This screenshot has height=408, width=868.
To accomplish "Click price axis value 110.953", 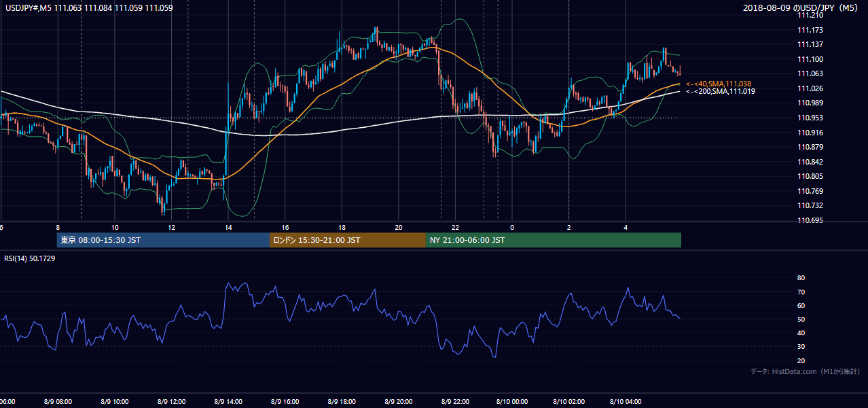I will point(810,118).
